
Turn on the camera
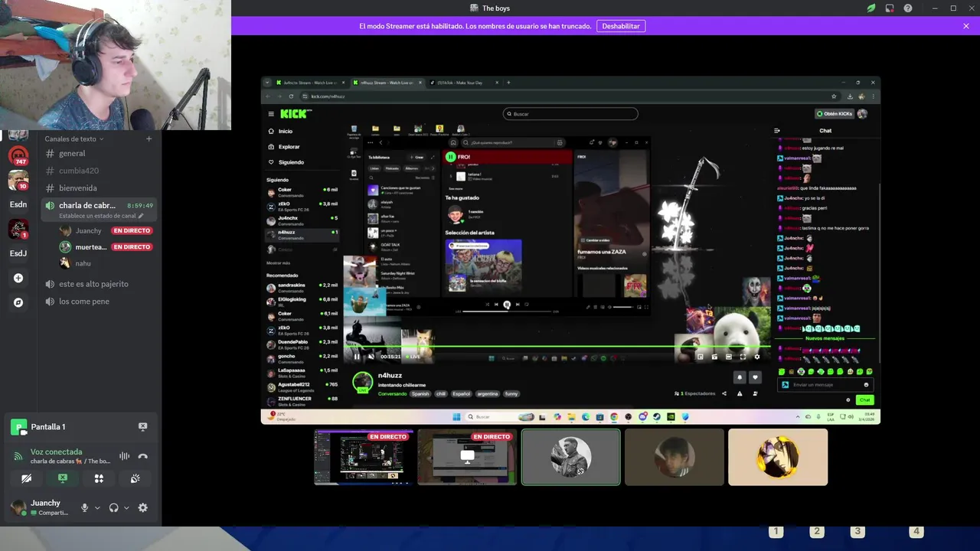click(27, 478)
